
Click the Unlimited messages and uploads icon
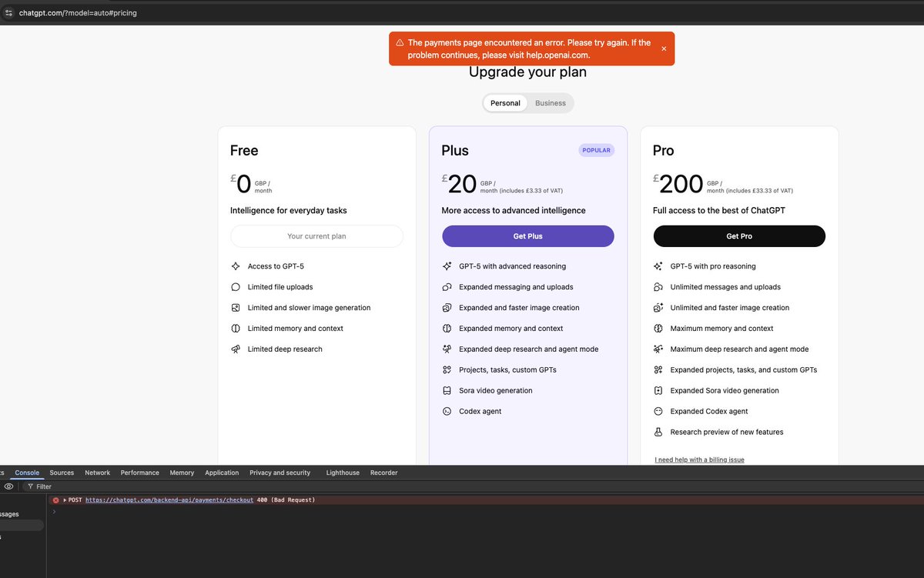tap(658, 287)
